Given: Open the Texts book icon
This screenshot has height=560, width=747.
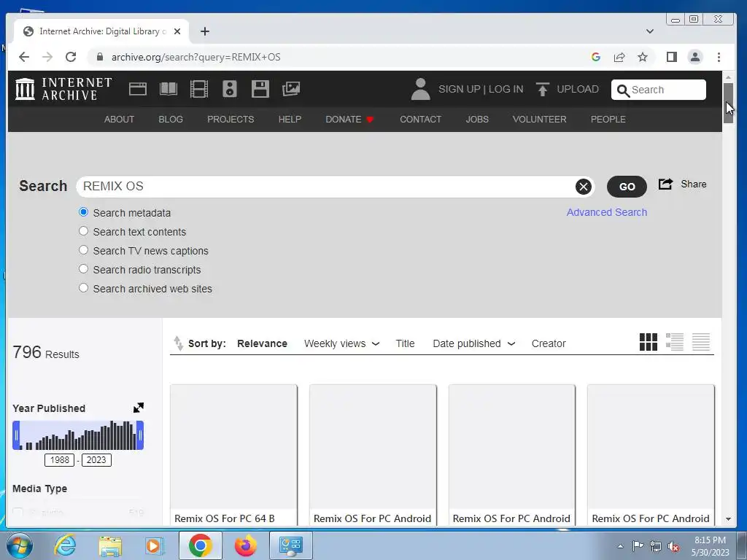Looking at the screenshot, I should pyautogui.click(x=169, y=89).
